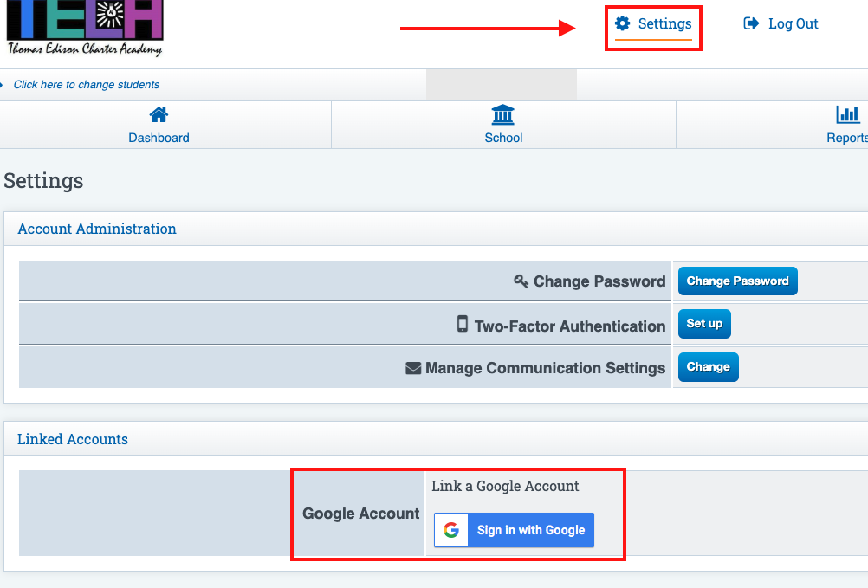The height and width of the screenshot is (588, 868).
Task: Set up Two-Factor Authentication
Action: [704, 323]
